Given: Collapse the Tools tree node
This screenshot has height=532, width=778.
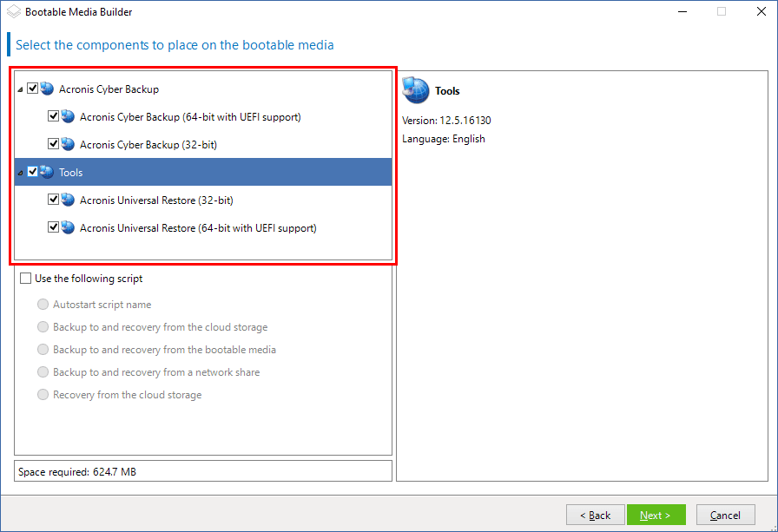Looking at the screenshot, I should coord(20,173).
